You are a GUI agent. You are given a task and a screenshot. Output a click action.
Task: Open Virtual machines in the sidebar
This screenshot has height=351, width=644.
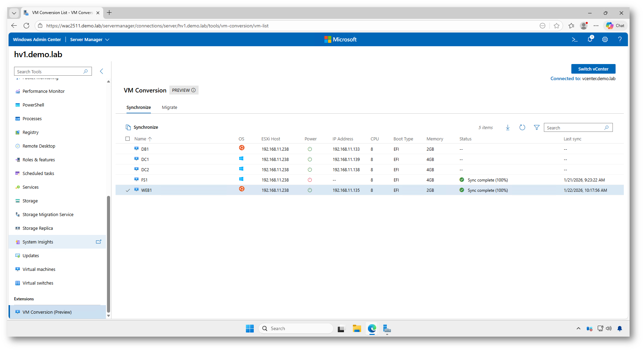(x=39, y=269)
